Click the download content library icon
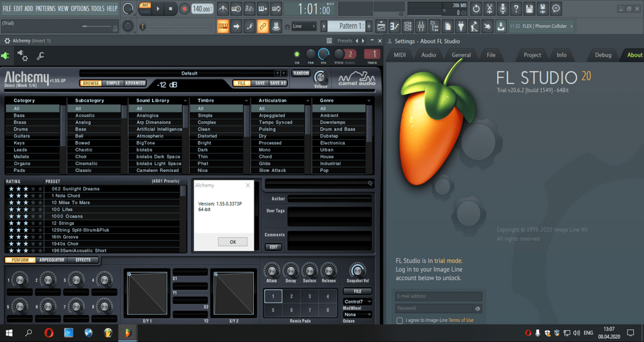The image size is (644, 342). pos(500,26)
